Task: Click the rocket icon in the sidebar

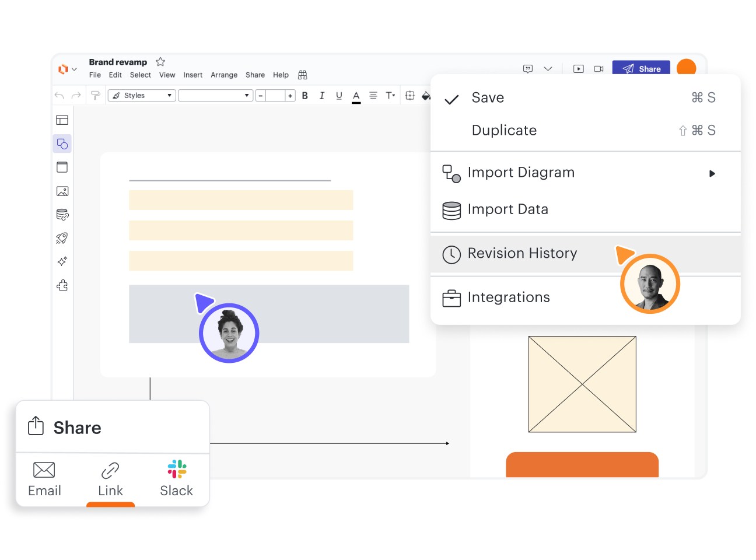Action: coord(62,238)
